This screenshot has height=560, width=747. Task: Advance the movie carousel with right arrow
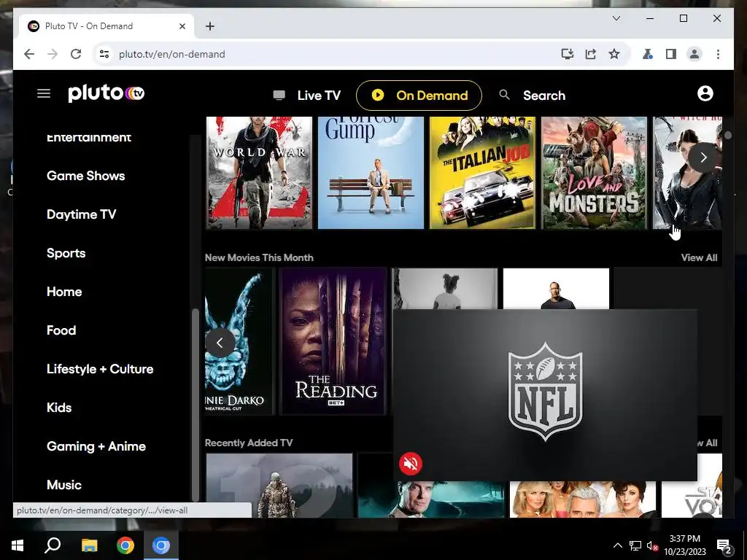click(704, 157)
